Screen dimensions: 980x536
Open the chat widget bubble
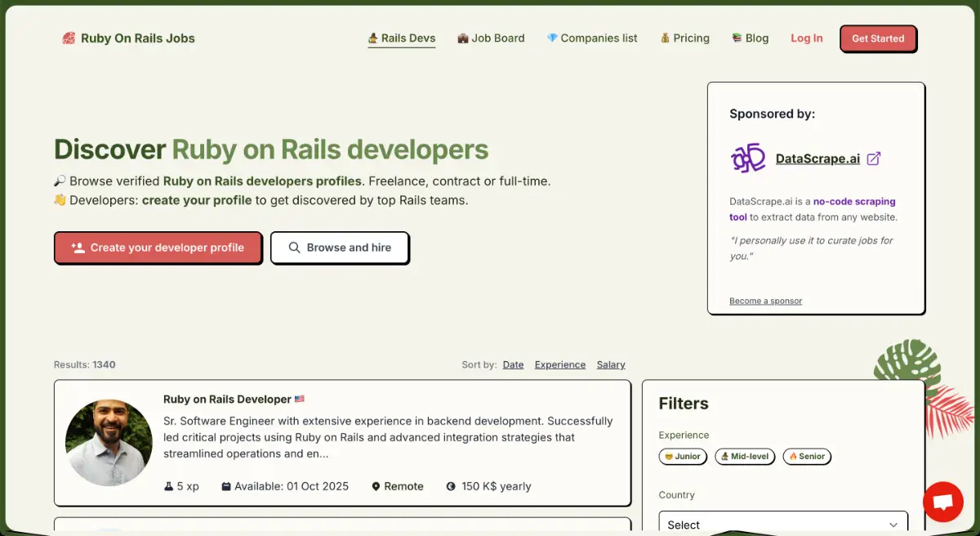[x=943, y=502]
